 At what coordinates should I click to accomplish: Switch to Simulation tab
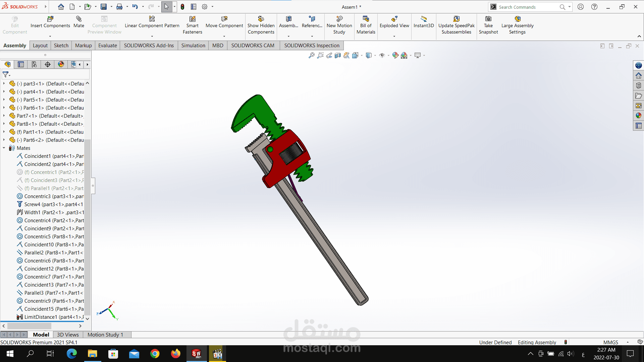pyautogui.click(x=193, y=46)
